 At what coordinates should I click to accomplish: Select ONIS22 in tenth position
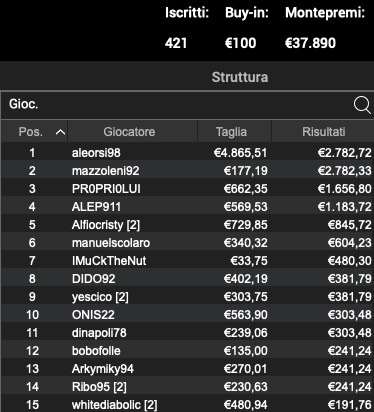click(x=187, y=315)
